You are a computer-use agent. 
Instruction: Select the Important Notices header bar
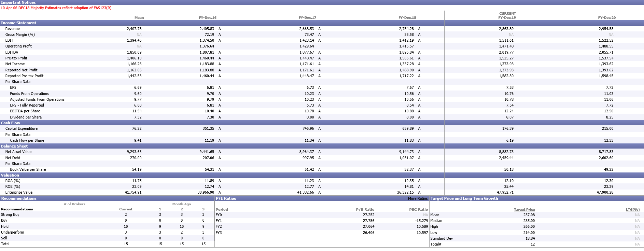point(322,2)
